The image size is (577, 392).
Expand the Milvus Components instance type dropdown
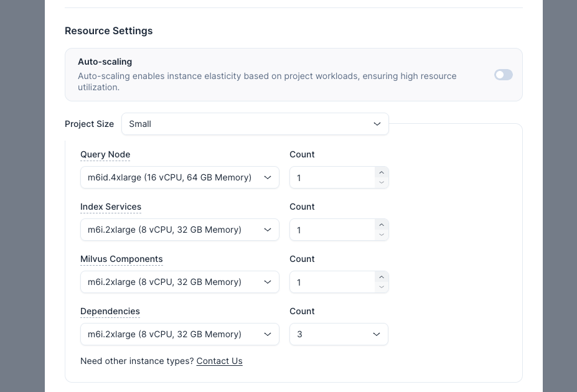179,282
